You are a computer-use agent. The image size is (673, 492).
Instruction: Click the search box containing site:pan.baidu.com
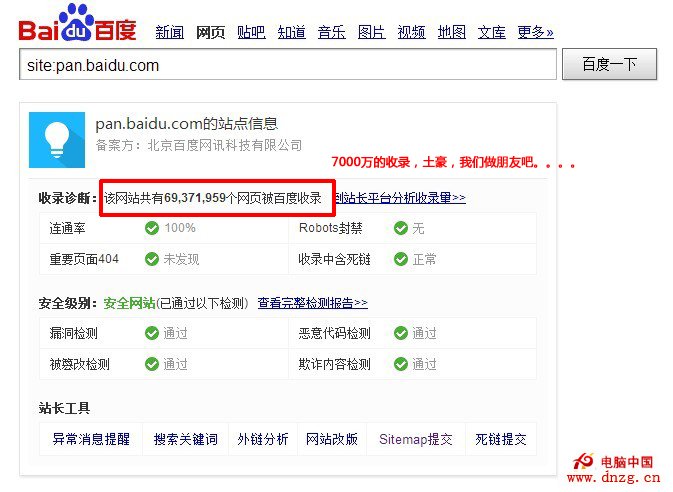pyautogui.click(x=288, y=64)
